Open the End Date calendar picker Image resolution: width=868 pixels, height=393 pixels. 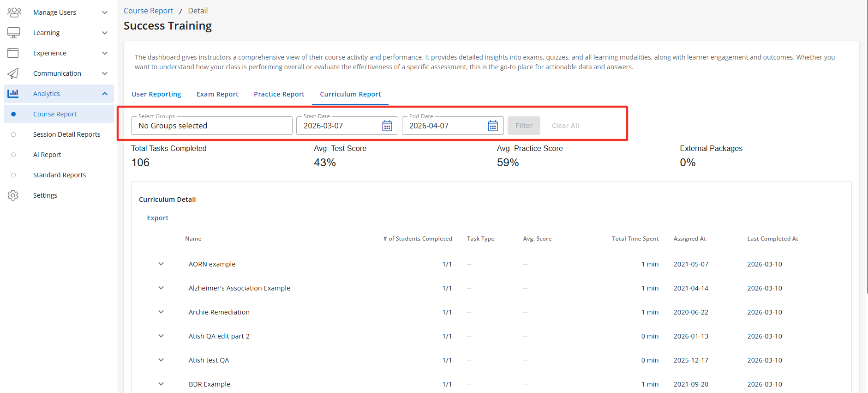coord(492,126)
